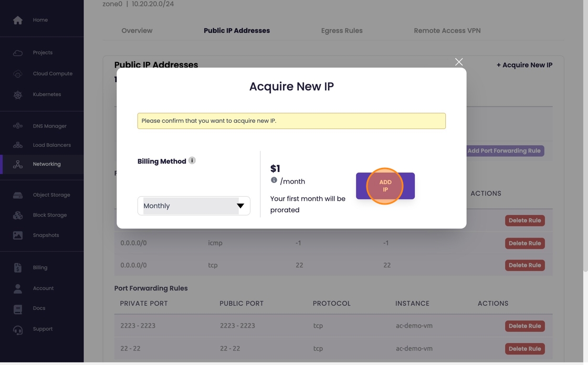588x365 pixels.
Task: Delete the icmp firewall rule
Action: click(524, 243)
